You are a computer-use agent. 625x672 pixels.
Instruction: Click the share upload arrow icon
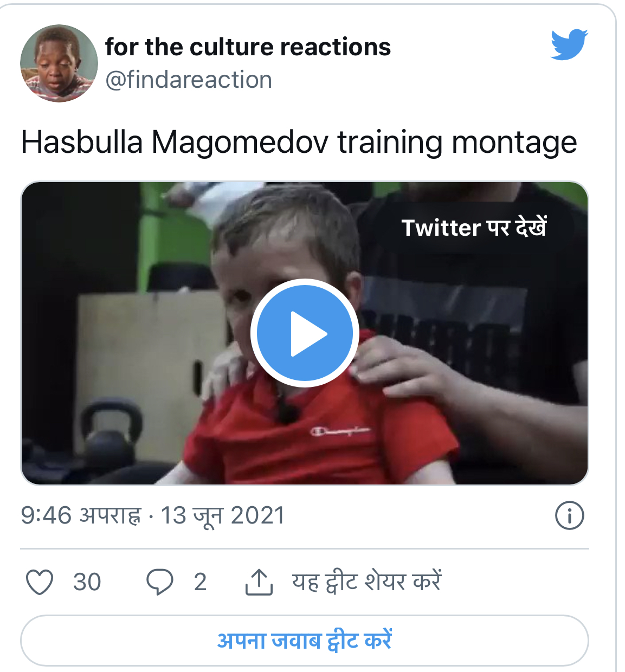[259, 582]
